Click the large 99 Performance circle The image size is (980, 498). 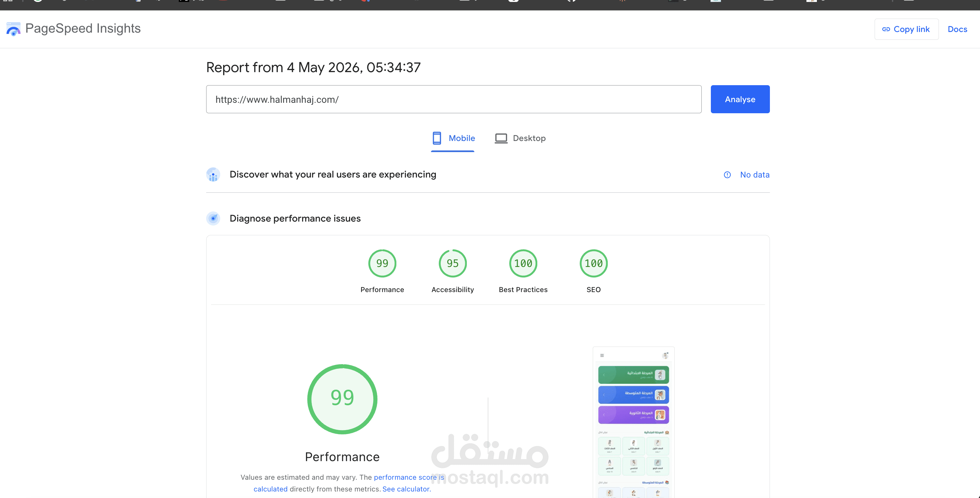(x=342, y=399)
